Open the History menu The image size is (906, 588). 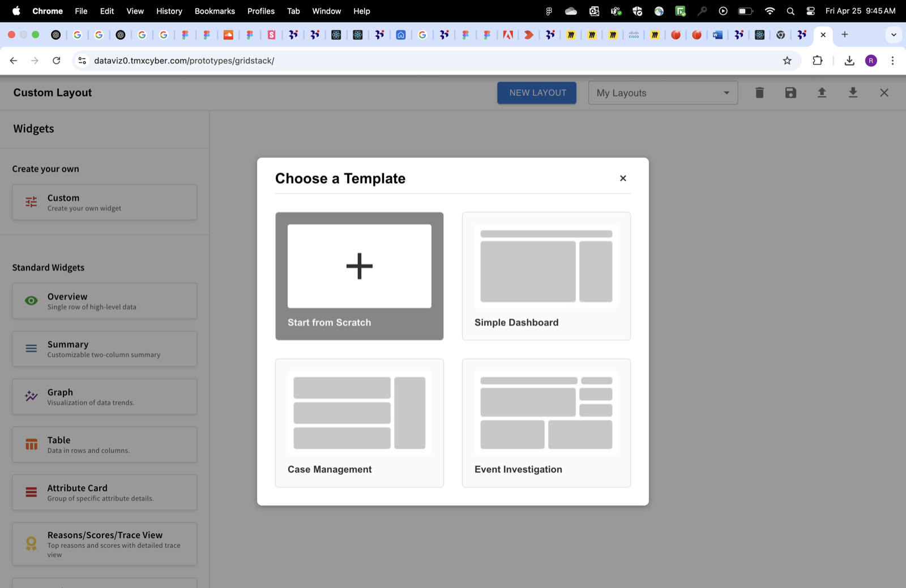click(169, 11)
